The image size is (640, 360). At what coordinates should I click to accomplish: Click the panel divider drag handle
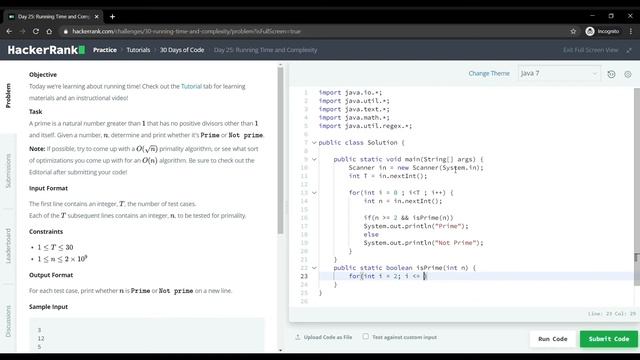[x=286, y=207]
